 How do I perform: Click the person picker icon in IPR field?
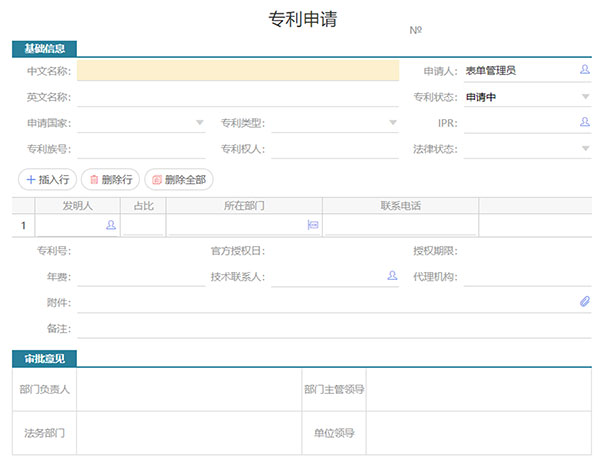pyautogui.click(x=584, y=122)
